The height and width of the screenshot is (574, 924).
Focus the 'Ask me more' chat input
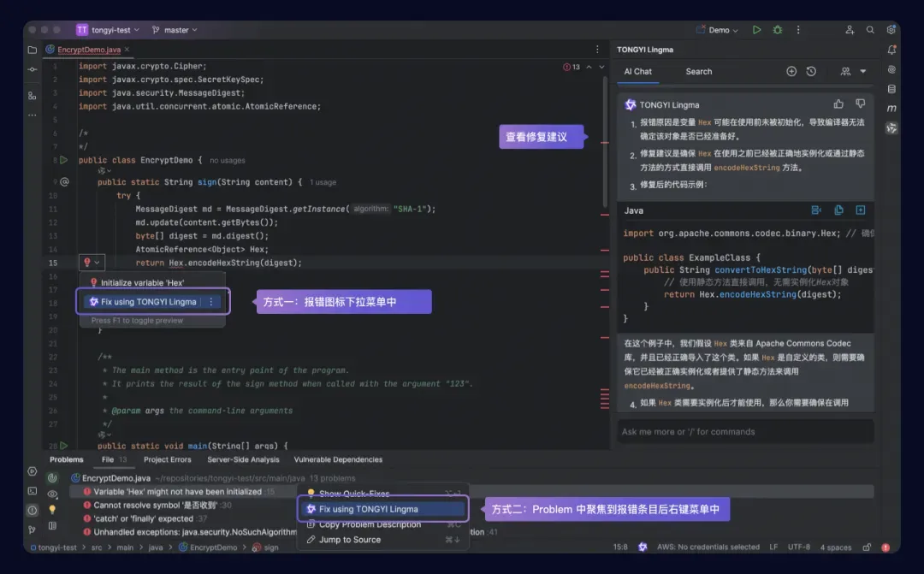coord(745,432)
